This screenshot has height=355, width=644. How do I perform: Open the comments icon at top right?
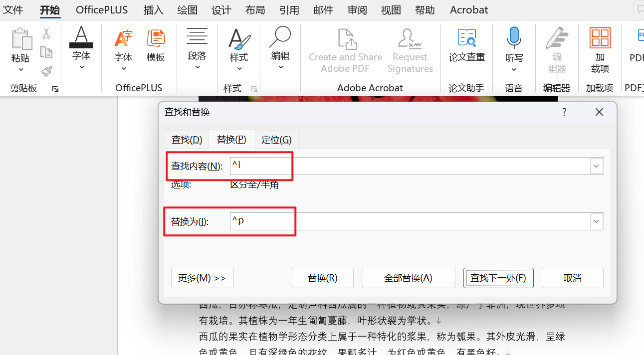click(639, 10)
